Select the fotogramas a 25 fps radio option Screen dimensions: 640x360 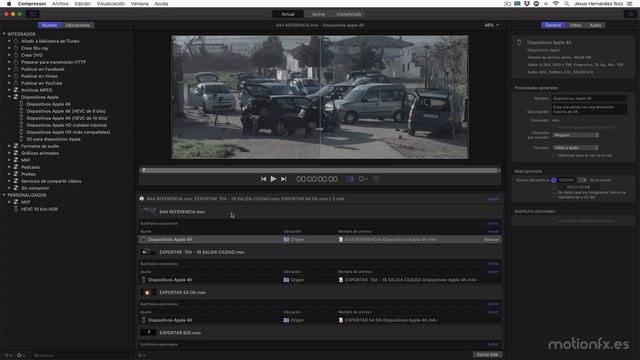553,194
